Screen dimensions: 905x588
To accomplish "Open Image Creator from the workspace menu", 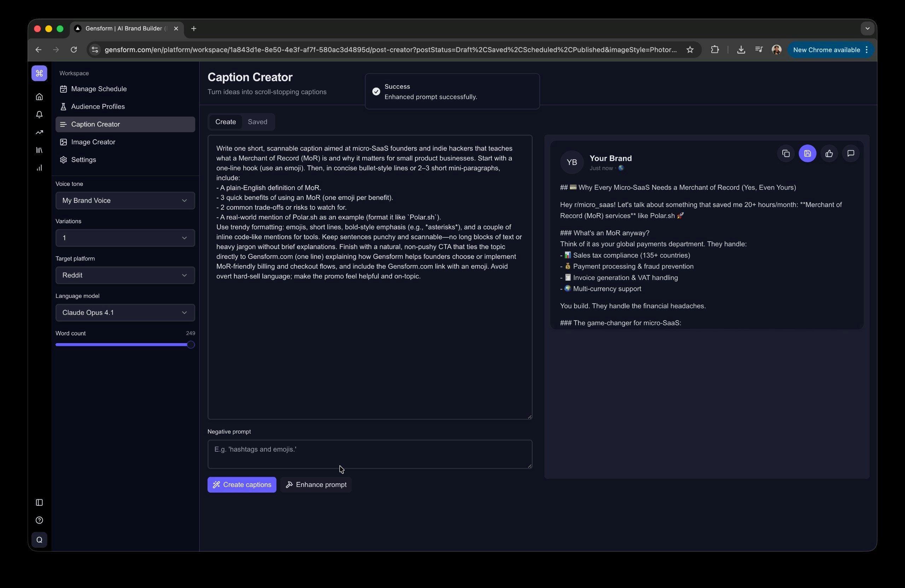I will pyautogui.click(x=93, y=142).
